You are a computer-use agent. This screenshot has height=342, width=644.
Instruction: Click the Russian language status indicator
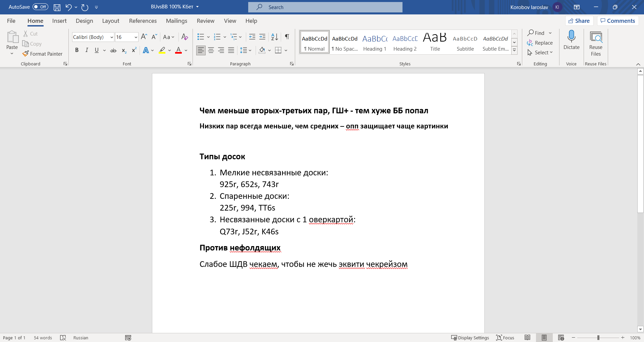81,338
